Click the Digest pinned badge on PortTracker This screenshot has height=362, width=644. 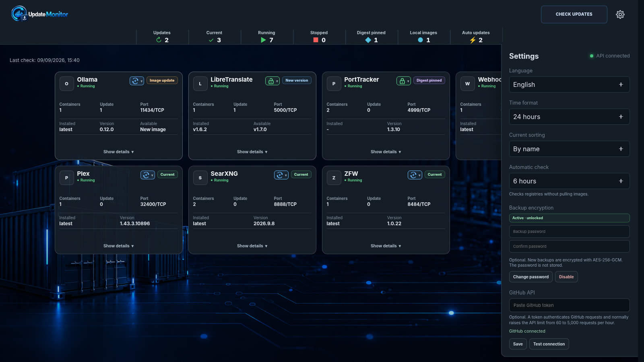429,80
